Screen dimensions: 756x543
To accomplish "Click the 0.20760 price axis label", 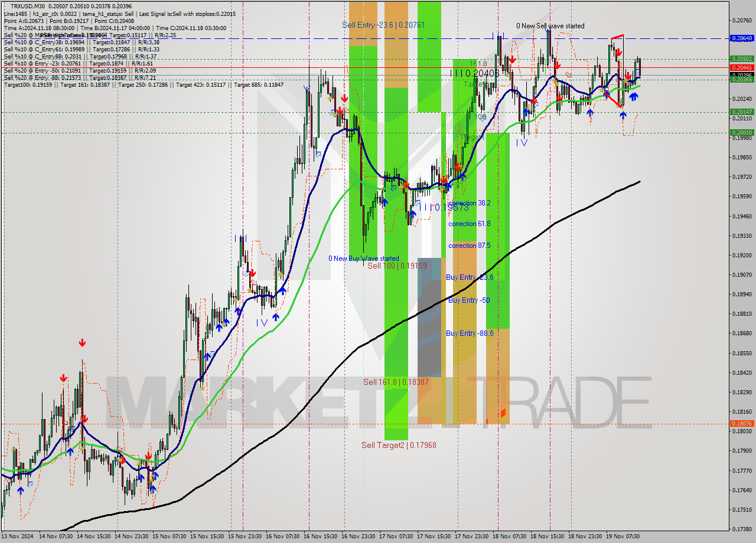I will [742, 20].
